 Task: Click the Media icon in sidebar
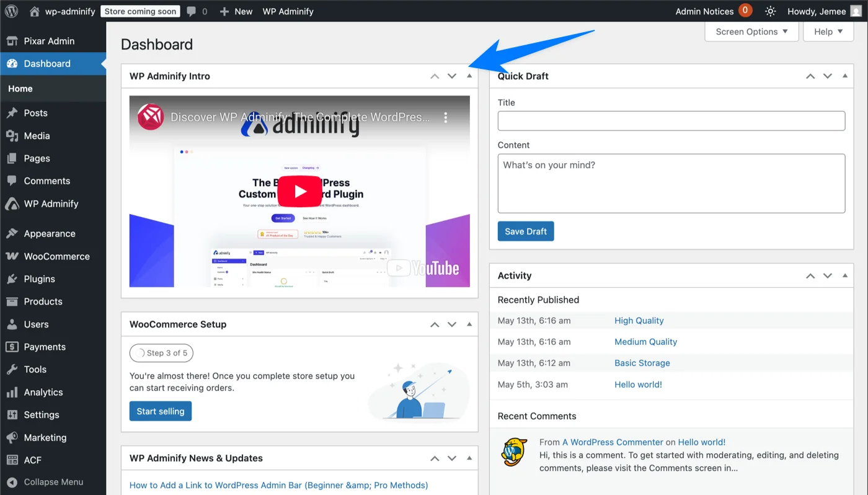(x=12, y=136)
